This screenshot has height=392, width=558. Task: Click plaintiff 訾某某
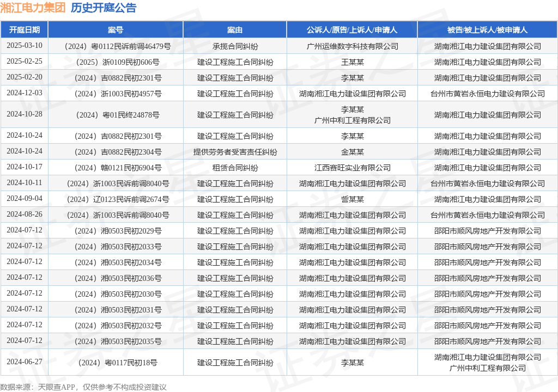[x=353, y=200]
